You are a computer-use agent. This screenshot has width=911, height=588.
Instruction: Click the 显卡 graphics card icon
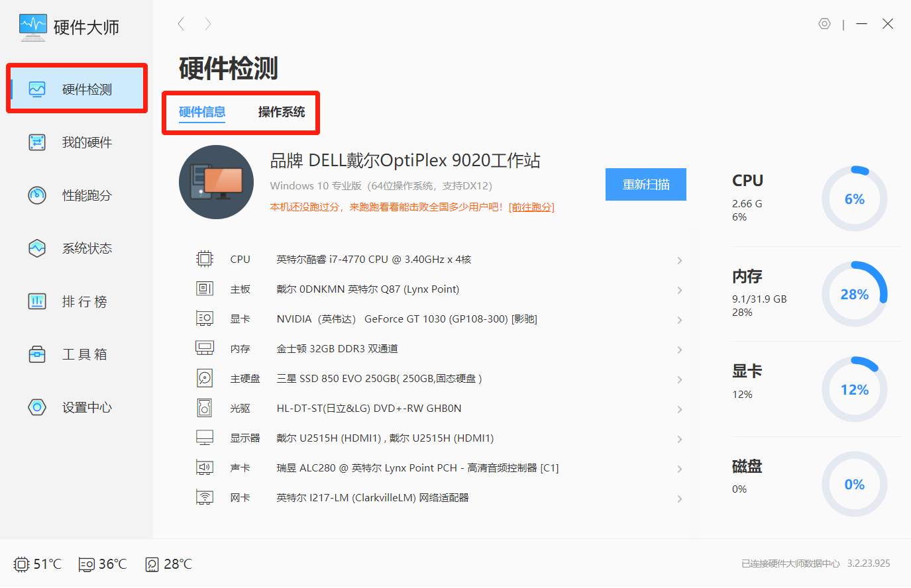205,318
